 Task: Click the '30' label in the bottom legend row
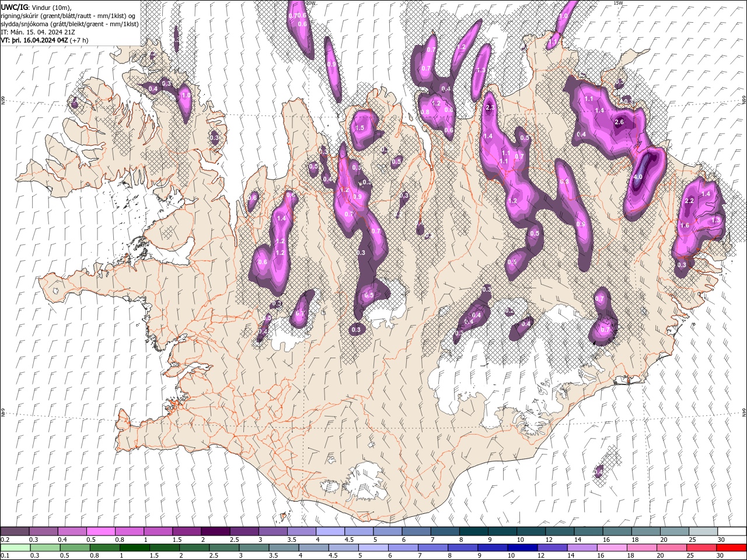[x=721, y=556]
